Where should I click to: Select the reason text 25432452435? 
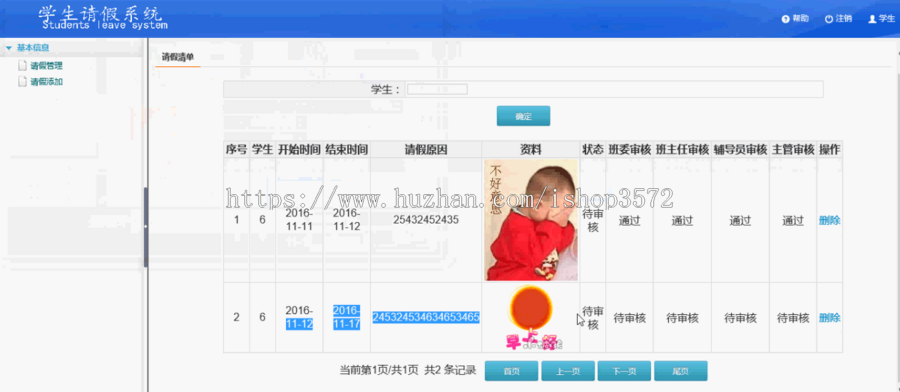pyautogui.click(x=426, y=219)
